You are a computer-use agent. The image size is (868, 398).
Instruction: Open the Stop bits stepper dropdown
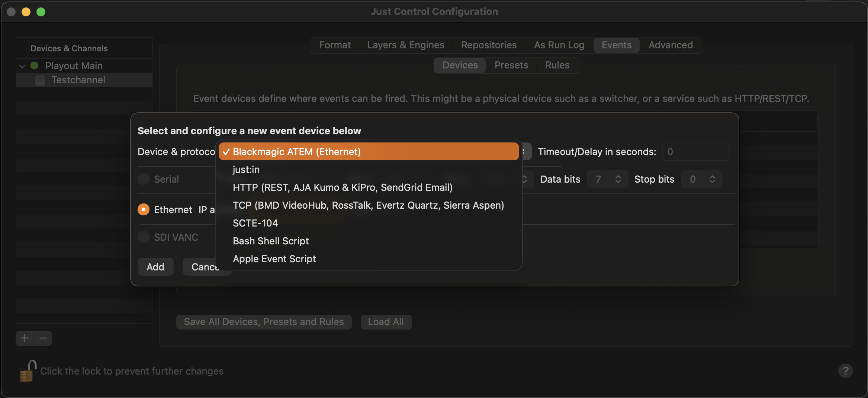(701, 179)
